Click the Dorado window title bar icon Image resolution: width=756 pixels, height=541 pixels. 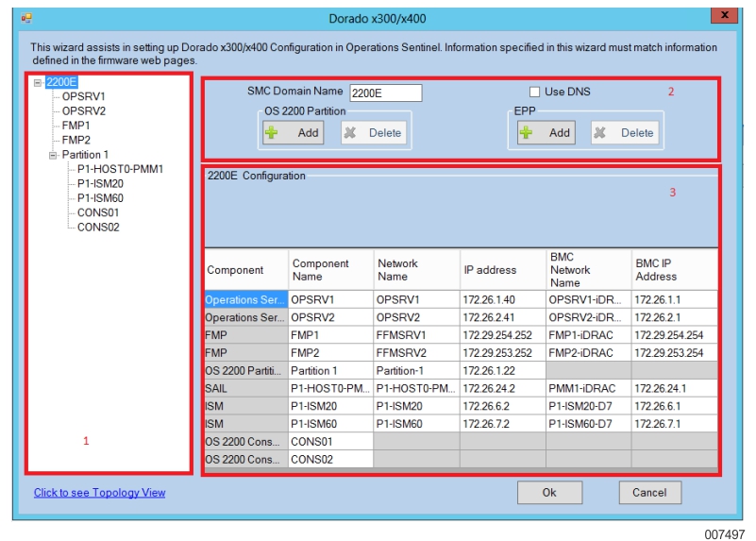tap(26, 18)
